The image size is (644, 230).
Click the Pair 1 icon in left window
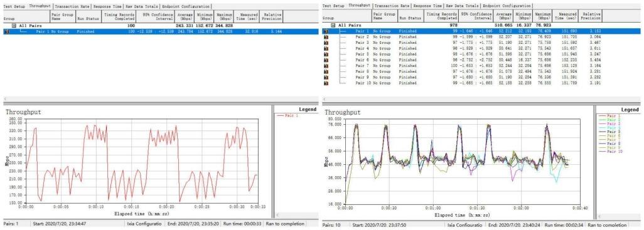[6, 31]
